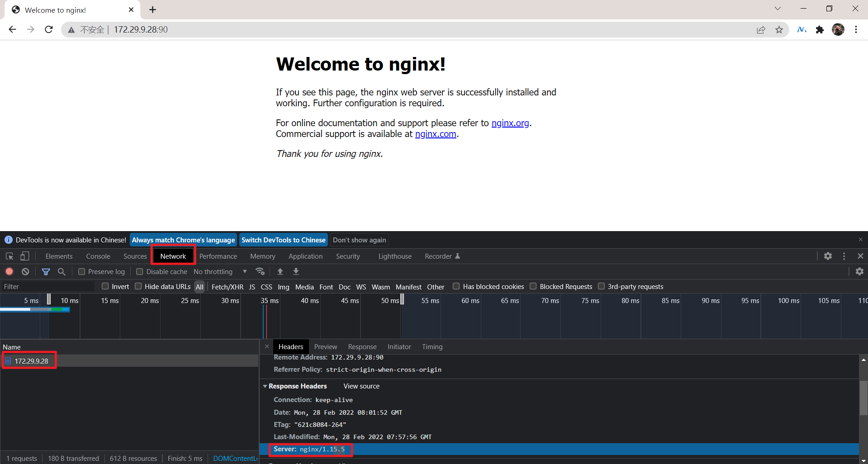Check the Invert filter option

[105, 286]
